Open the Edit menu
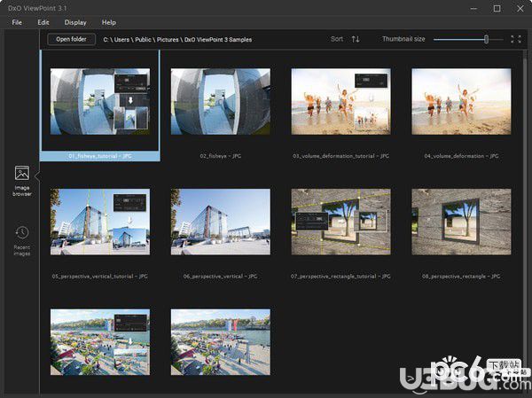The image size is (532, 398). [x=43, y=22]
